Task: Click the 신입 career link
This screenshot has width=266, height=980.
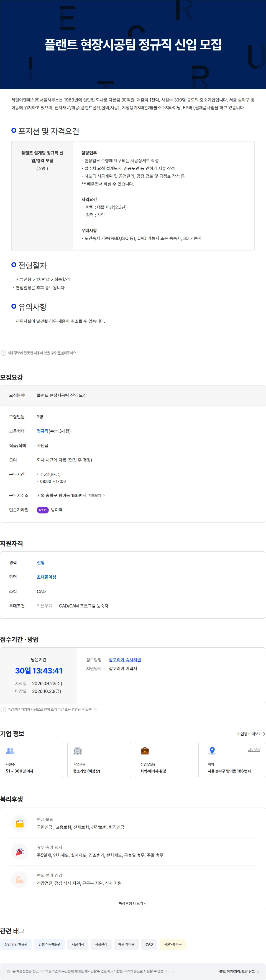Action: (x=41, y=562)
